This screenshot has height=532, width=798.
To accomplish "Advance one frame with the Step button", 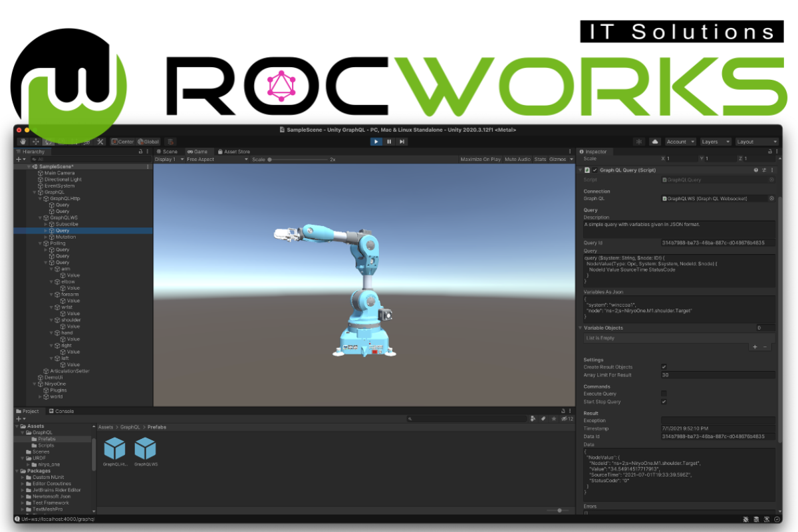I will [402, 142].
